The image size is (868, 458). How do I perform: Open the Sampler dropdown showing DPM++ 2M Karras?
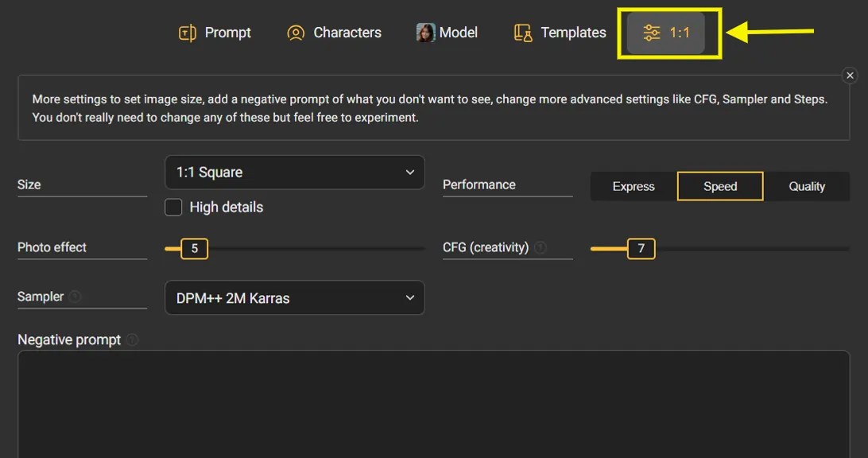(x=294, y=297)
